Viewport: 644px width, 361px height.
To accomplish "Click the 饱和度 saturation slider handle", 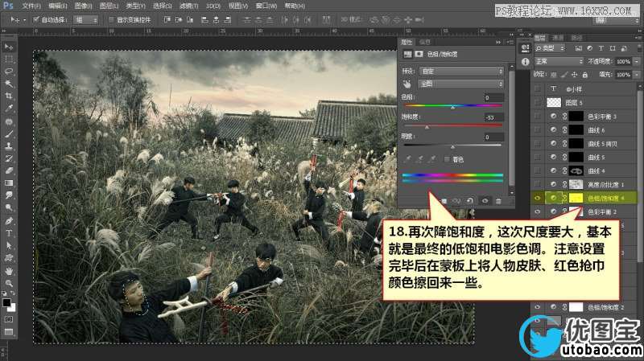I will (427, 127).
